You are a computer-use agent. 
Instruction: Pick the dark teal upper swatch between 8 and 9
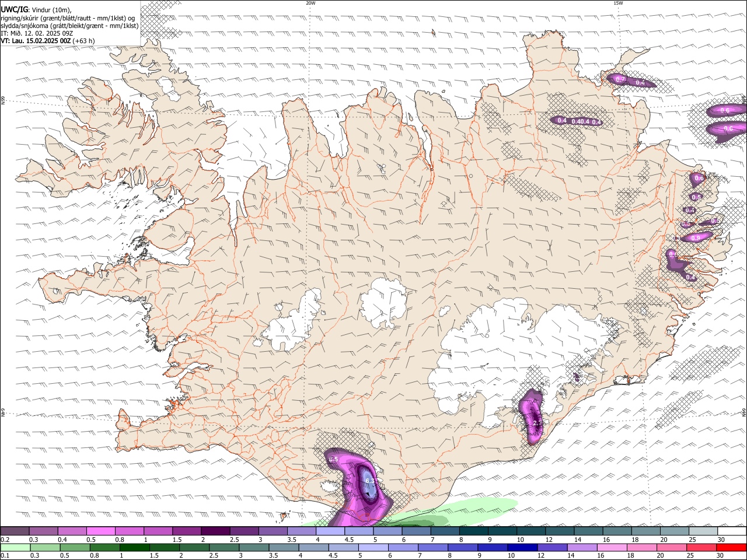473,531
